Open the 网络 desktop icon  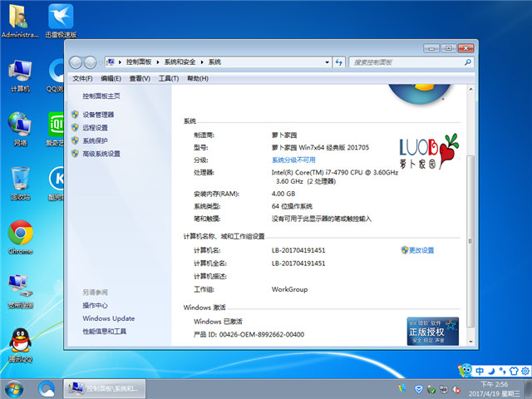coord(20,129)
